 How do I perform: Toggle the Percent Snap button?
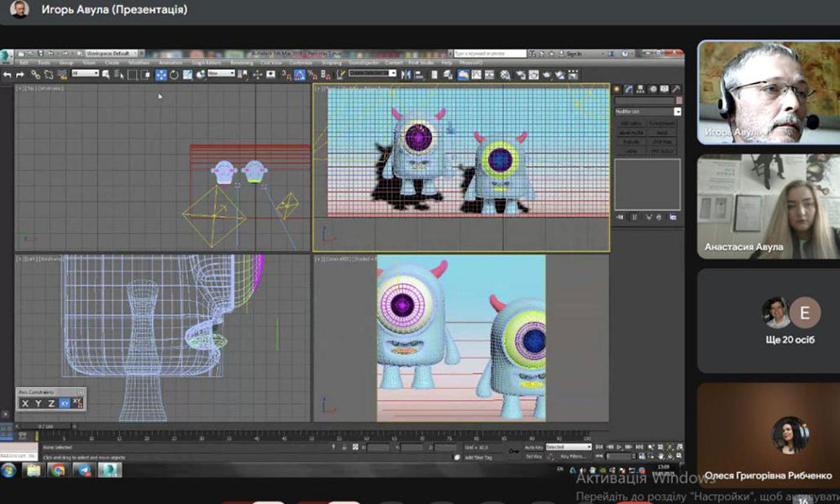312,75
